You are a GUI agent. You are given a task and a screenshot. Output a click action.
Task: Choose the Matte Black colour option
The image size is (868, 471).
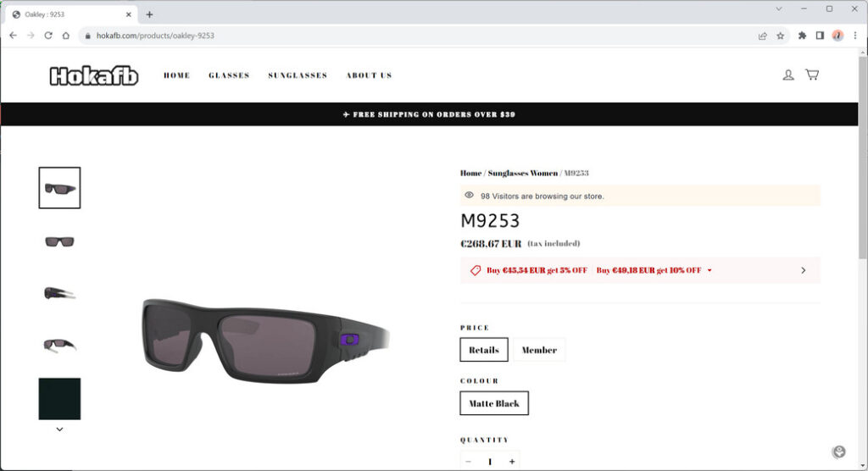pyautogui.click(x=494, y=403)
